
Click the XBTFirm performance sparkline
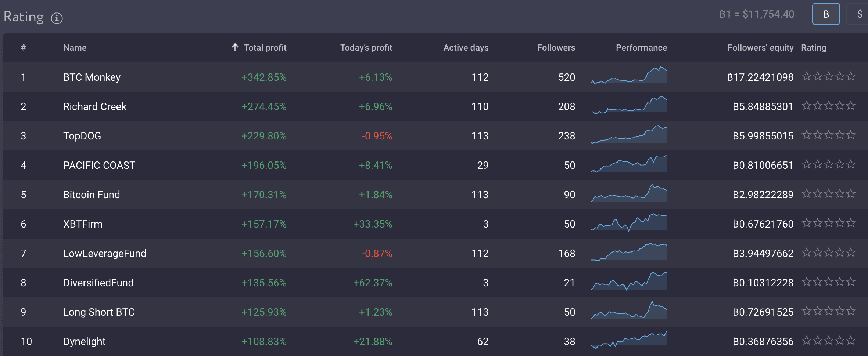coord(629,222)
